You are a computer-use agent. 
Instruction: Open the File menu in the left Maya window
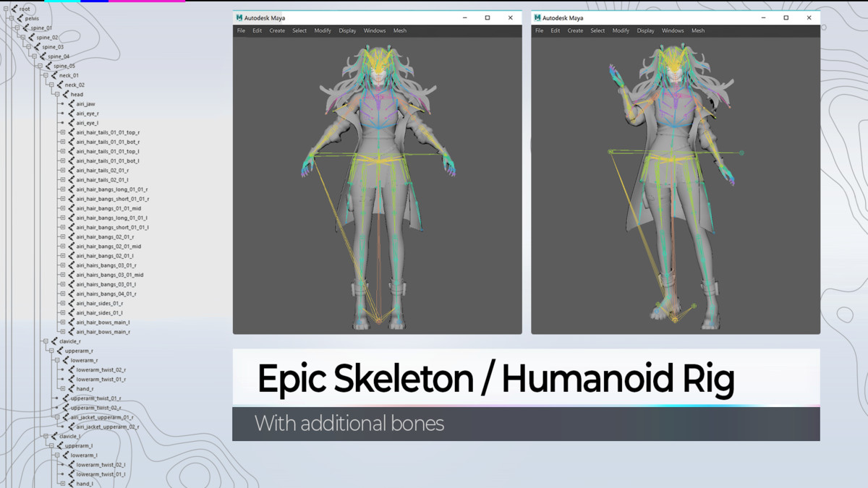(241, 31)
